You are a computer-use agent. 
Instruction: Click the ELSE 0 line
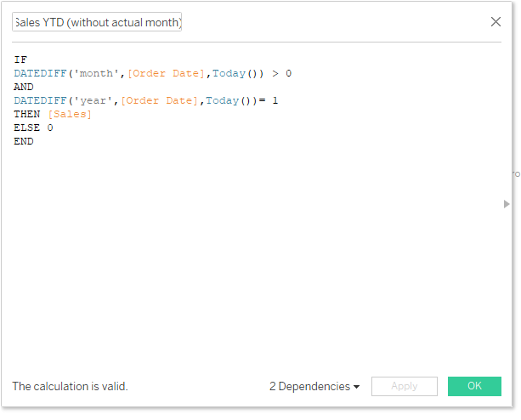[x=33, y=128]
